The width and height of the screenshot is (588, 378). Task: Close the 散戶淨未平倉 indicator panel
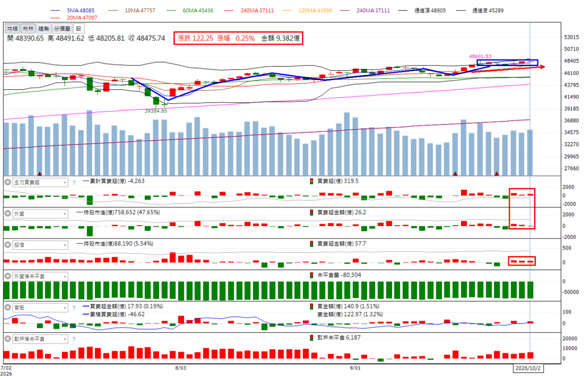(7, 339)
